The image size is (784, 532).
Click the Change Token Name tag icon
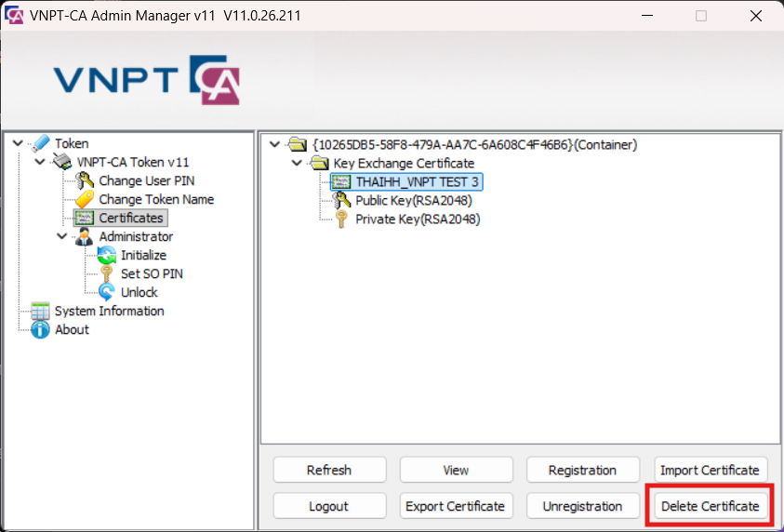(x=84, y=199)
